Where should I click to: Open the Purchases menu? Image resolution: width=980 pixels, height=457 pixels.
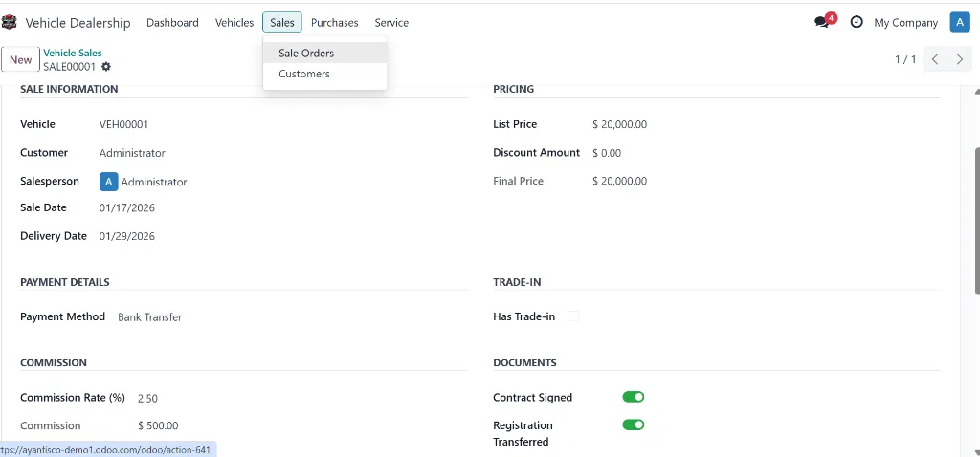tap(334, 23)
